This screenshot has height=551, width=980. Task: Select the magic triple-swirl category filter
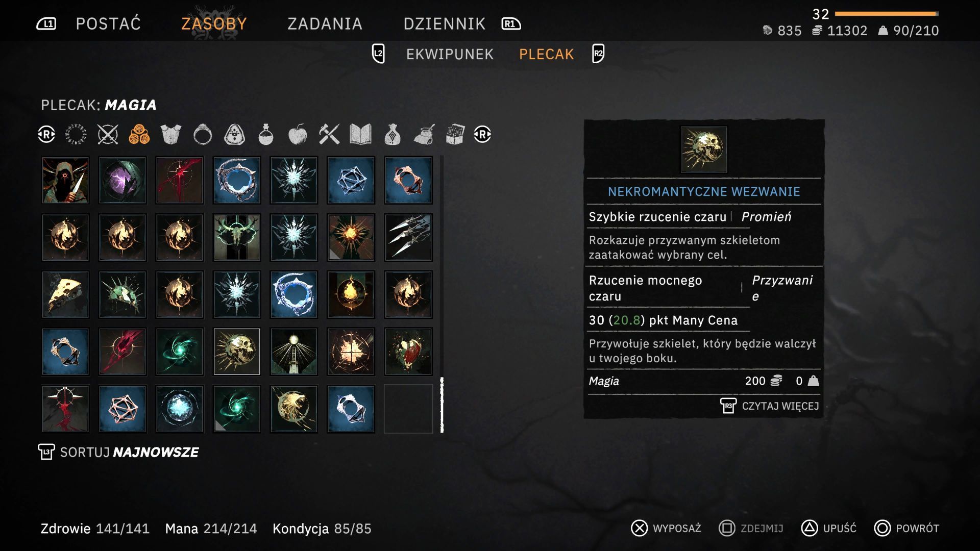[x=139, y=135]
